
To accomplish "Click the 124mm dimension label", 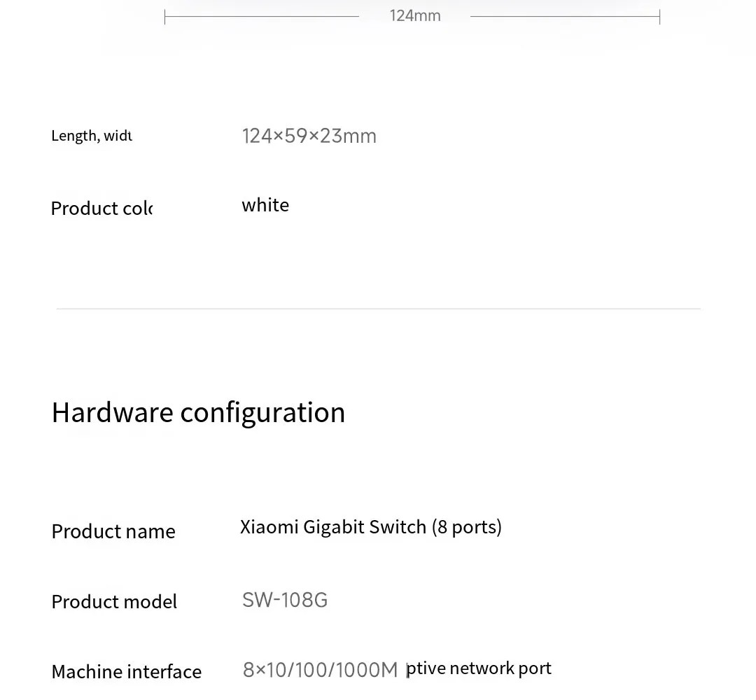I will (x=414, y=16).
